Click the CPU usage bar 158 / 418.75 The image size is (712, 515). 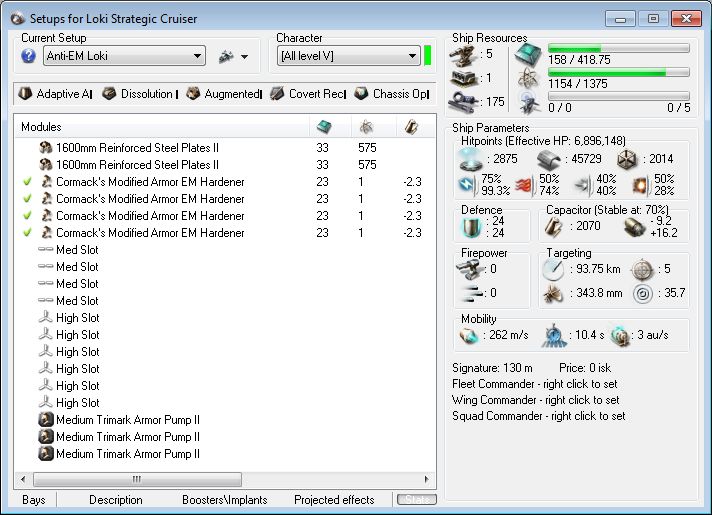click(x=618, y=48)
